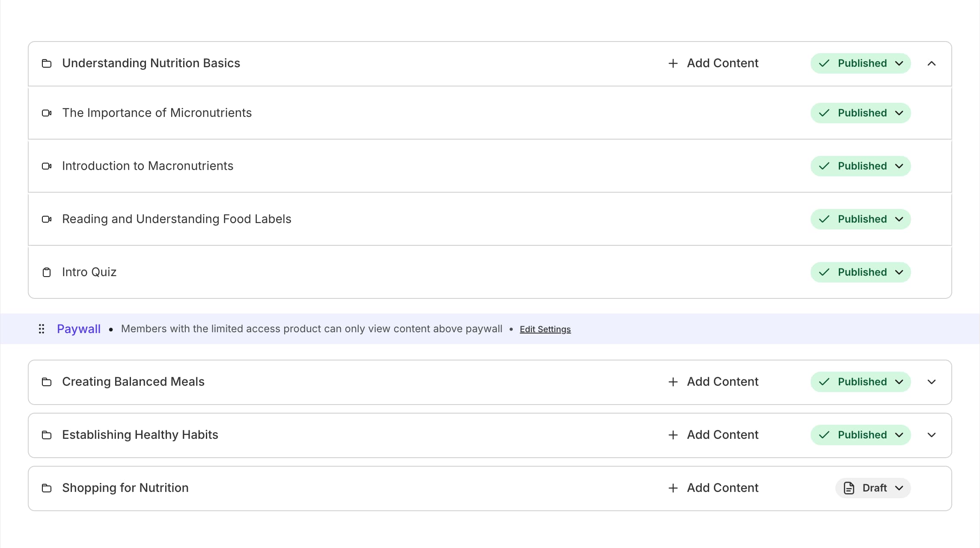Open Introduction to Macronutrients lesson
Image resolution: width=980 pixels, height=548 pixels.
tap(148, 166)
